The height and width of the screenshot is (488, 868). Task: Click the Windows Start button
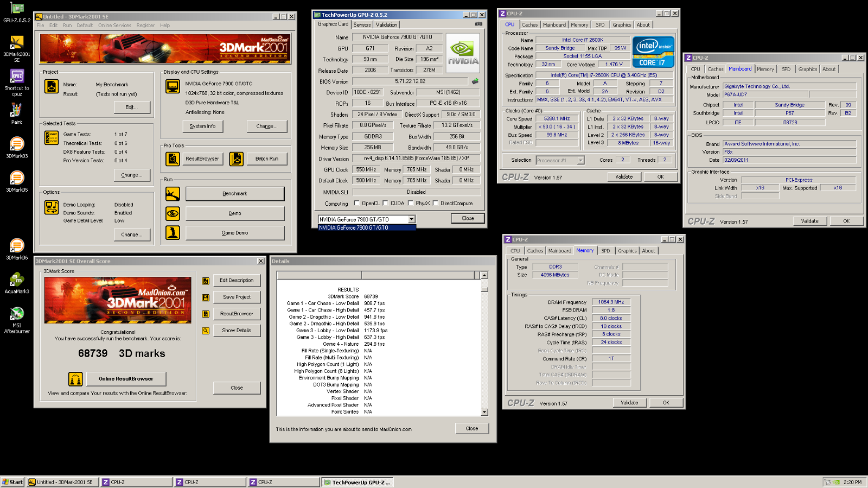(x=12, y=482)
